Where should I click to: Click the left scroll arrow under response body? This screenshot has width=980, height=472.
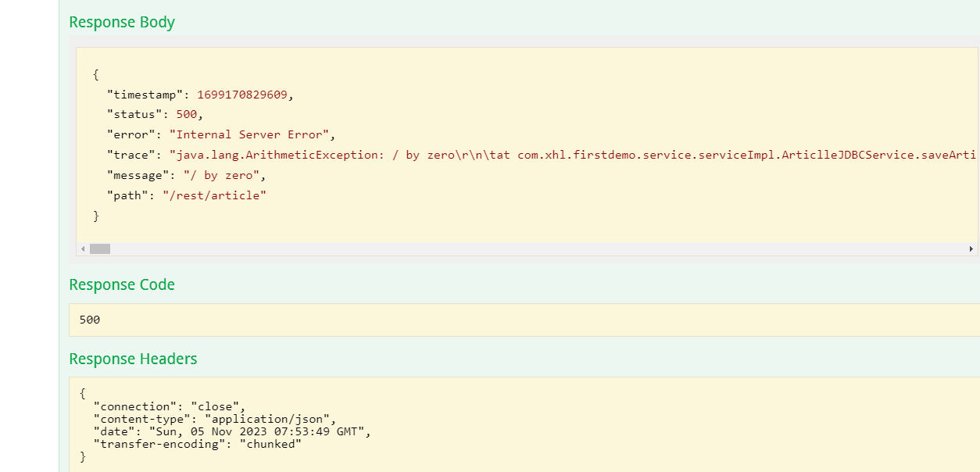click(84, 249)
